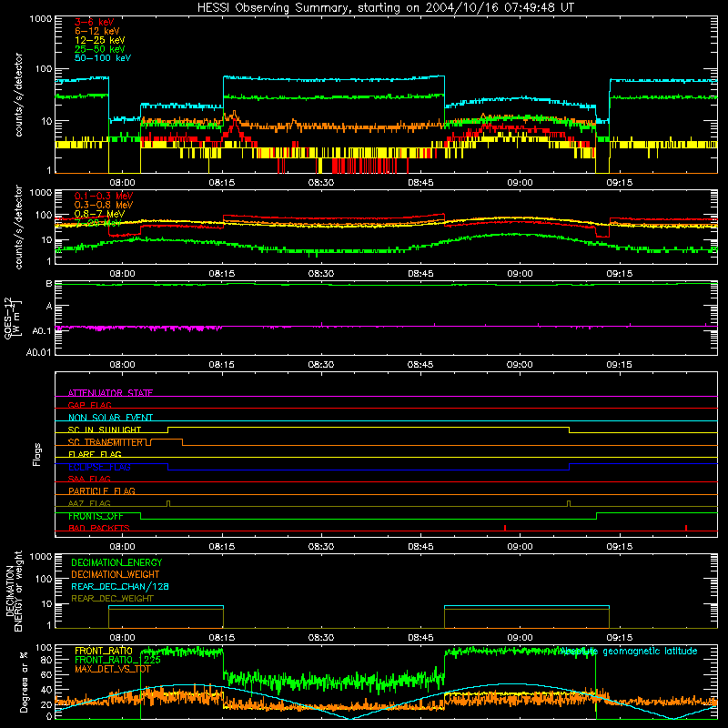Click the 0.1-0.3 MeV legend label

pyautogui.click(x=104, y=196)
